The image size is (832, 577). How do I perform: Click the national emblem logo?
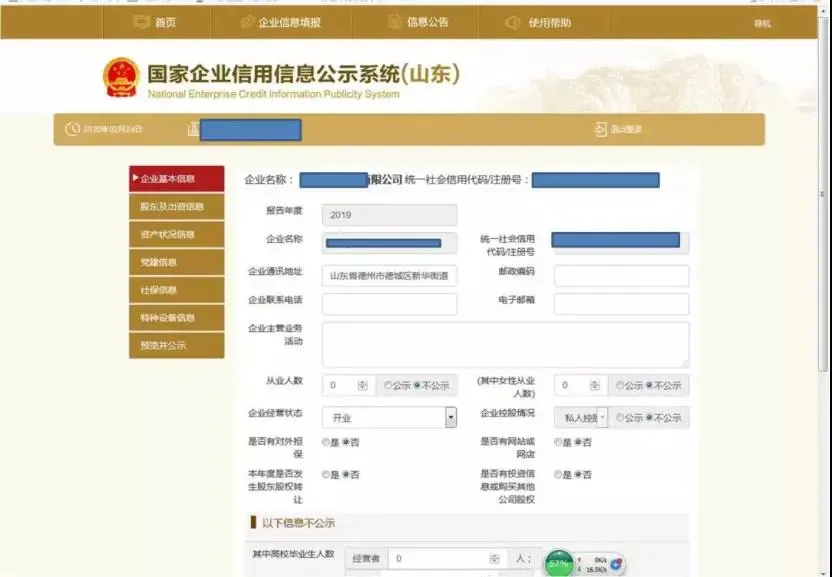click(x=121, y=78)
